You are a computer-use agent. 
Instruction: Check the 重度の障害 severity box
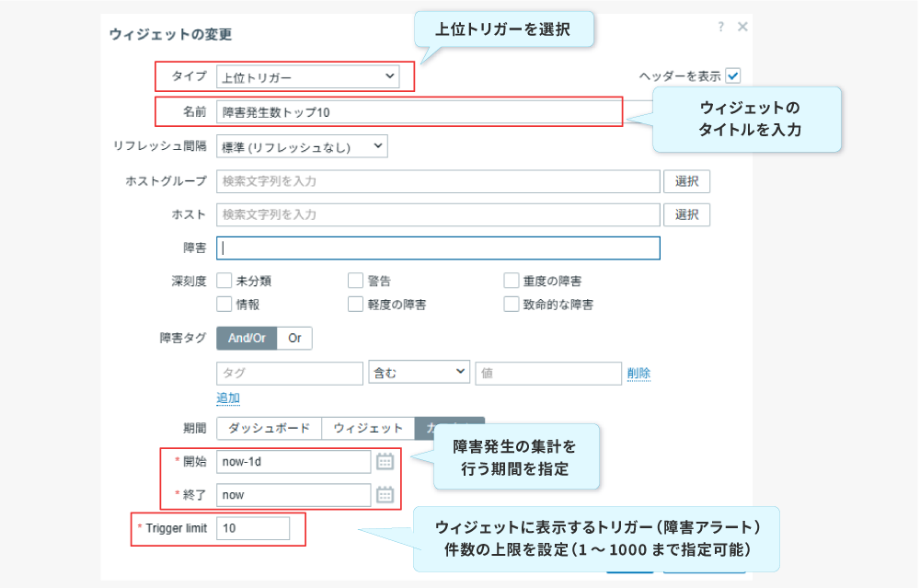511,281
